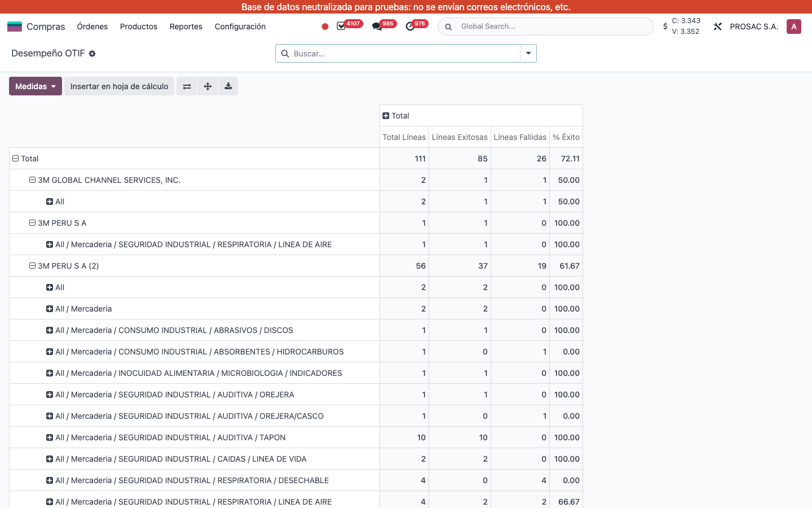Open the Compras app home icon
Screen dimensions: 812x508
[15, 27]
